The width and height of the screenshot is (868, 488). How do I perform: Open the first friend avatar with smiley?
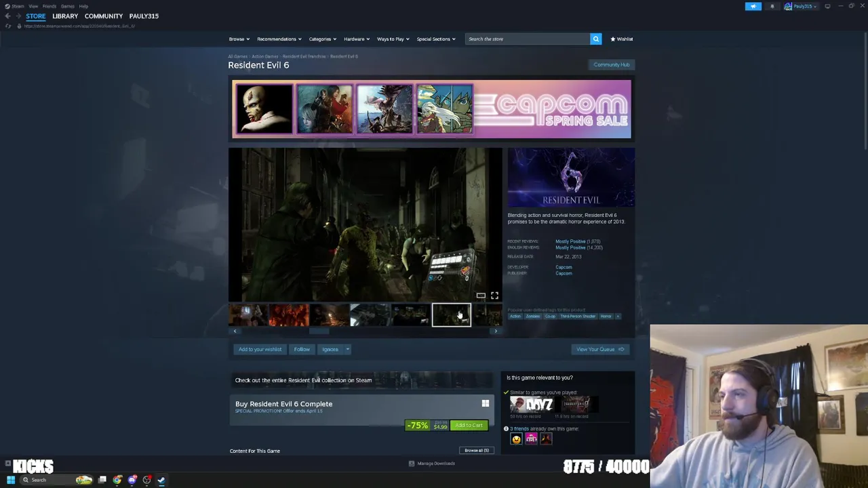(516, 439)
